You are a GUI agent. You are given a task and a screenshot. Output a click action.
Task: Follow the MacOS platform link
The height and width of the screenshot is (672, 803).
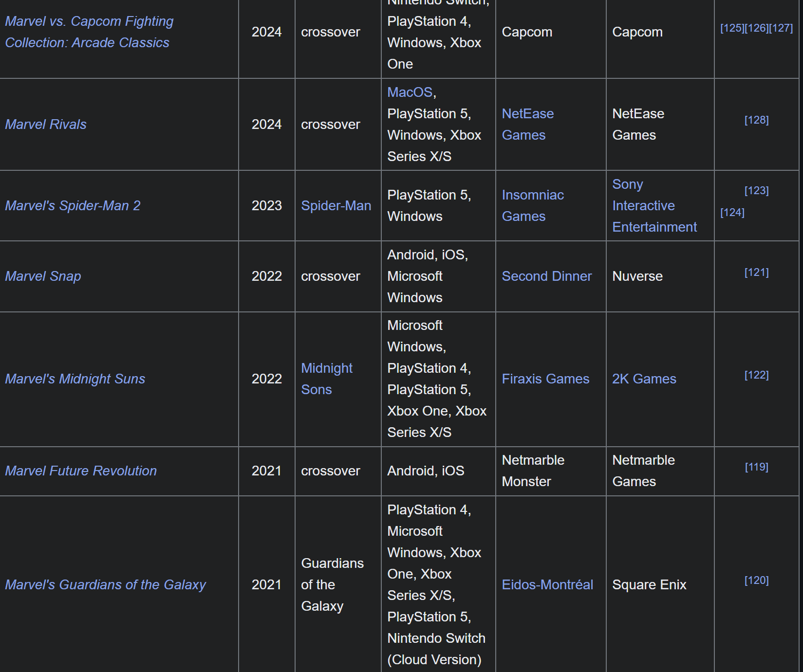coord(410,92)
